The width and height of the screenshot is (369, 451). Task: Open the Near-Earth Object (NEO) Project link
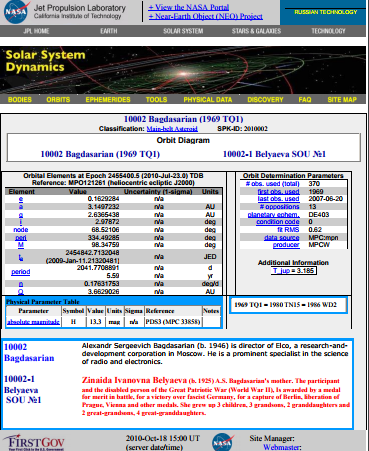tap(206, 16)
